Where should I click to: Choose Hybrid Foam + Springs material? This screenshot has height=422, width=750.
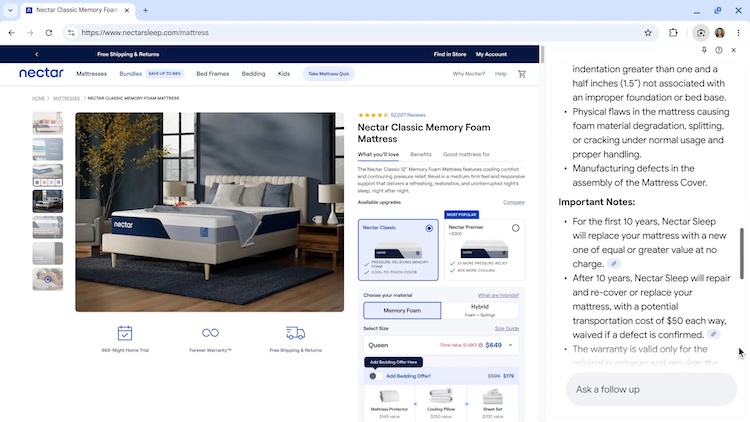tap(480, 311)
